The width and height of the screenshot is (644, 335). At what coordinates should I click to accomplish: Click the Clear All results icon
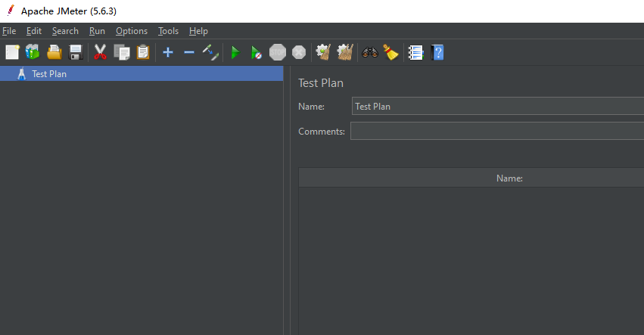[x=345, y=52]
